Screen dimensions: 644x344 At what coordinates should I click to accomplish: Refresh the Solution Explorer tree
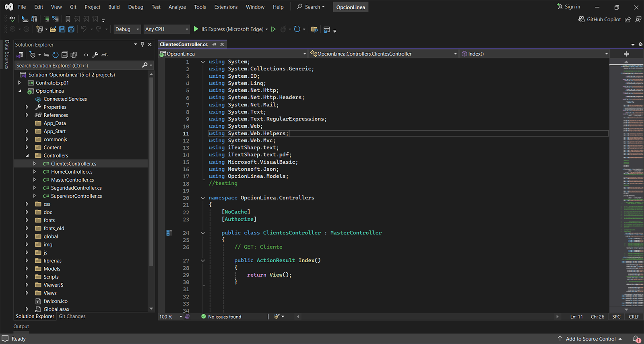56,55
